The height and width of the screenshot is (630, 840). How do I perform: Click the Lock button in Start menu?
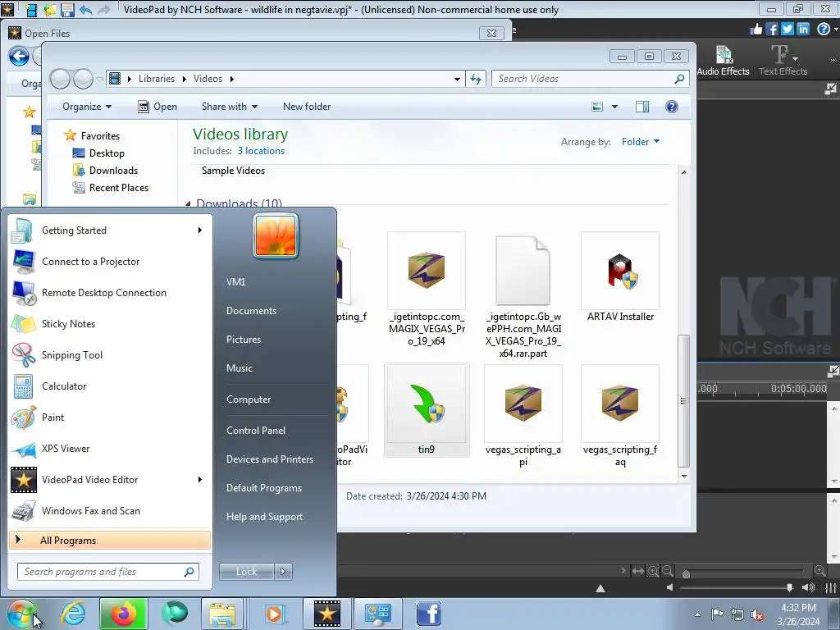click(246, 572)
